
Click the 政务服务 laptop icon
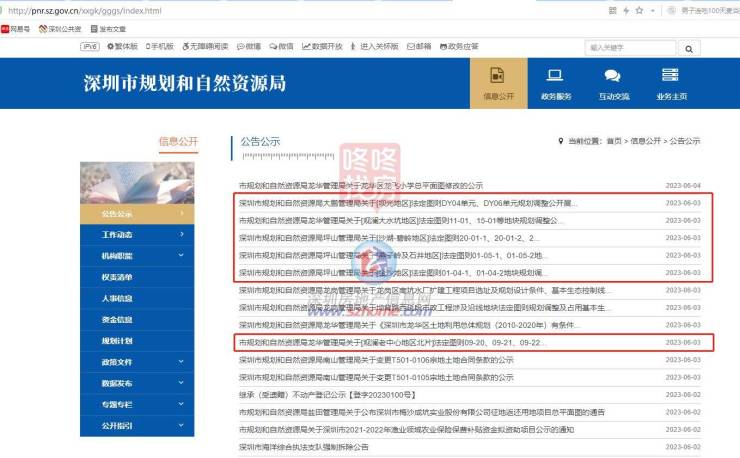[x=556, y=82]
